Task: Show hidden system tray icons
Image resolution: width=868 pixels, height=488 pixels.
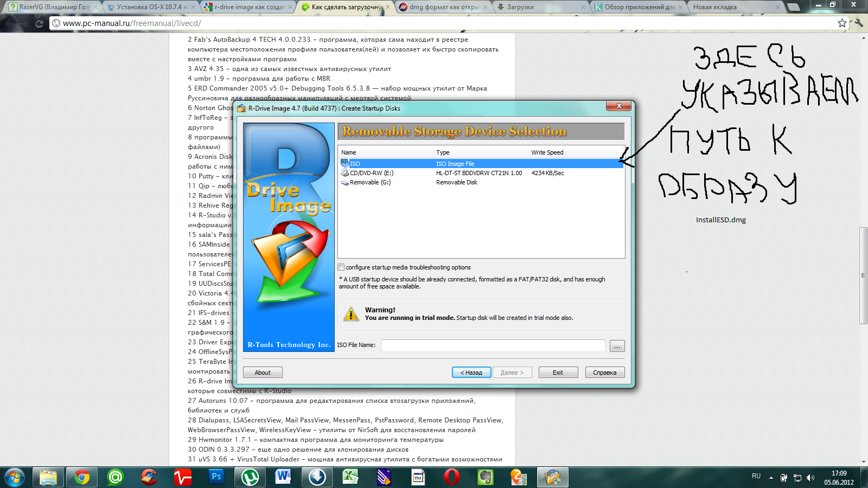Action: [771, 478]
